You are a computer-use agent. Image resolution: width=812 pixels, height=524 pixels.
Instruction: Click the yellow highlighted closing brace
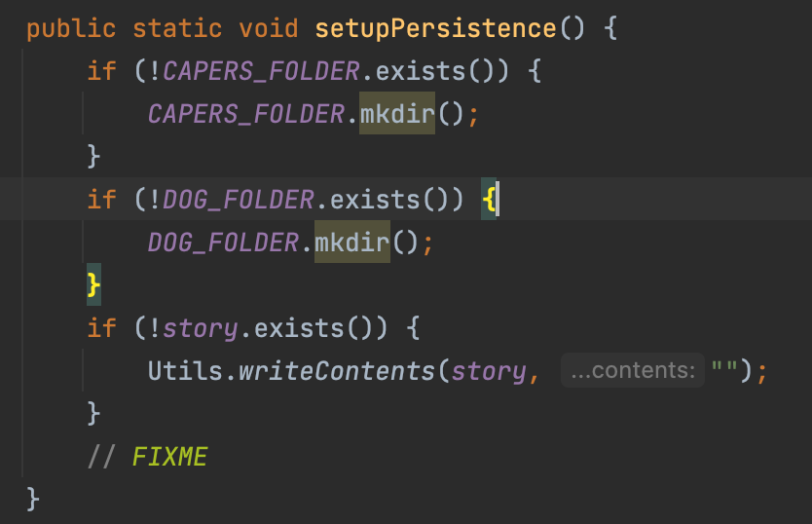93,284
